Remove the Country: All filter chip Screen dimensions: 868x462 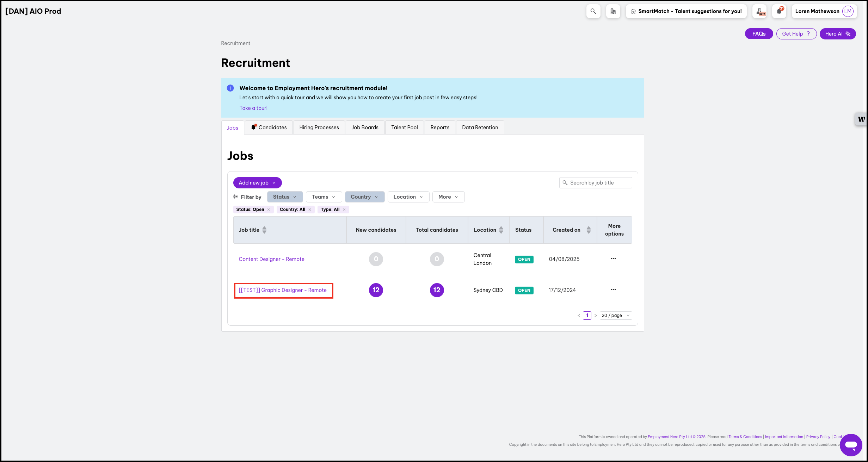pos(310,210)
